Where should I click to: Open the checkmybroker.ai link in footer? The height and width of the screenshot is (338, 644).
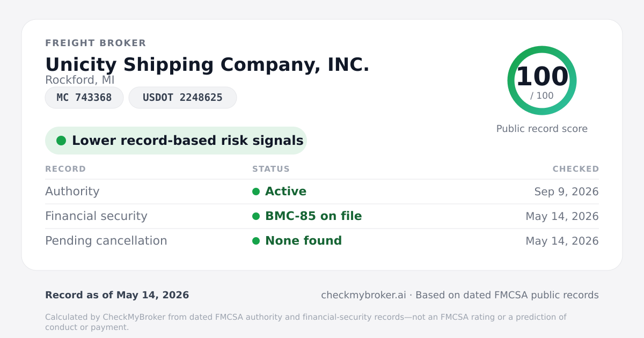[363, 295]
